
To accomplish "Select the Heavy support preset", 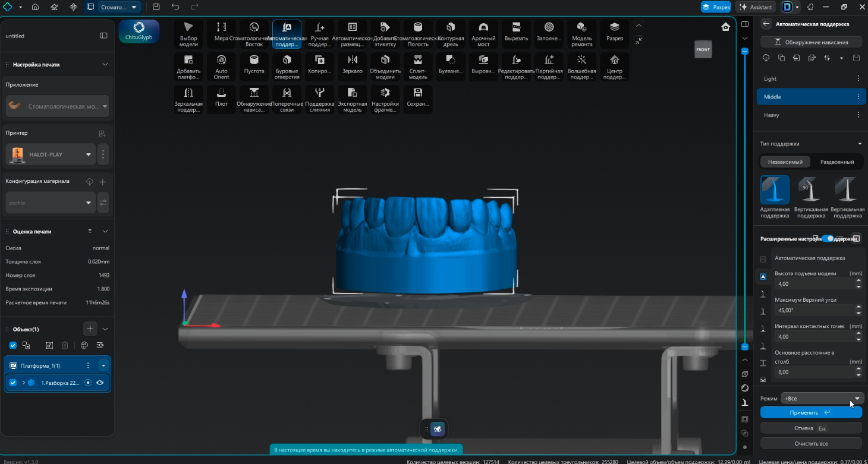I will [x=811, y=115].
